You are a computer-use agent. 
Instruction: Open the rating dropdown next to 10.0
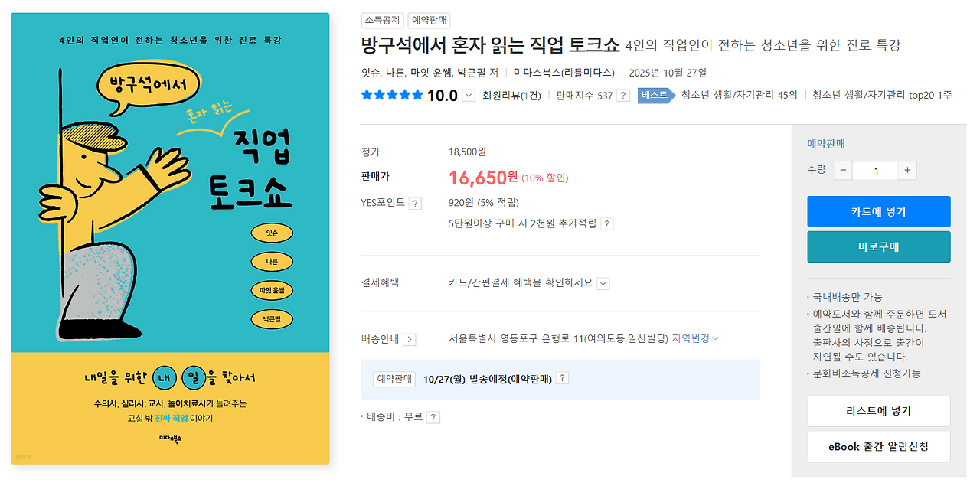click(469, 95)
